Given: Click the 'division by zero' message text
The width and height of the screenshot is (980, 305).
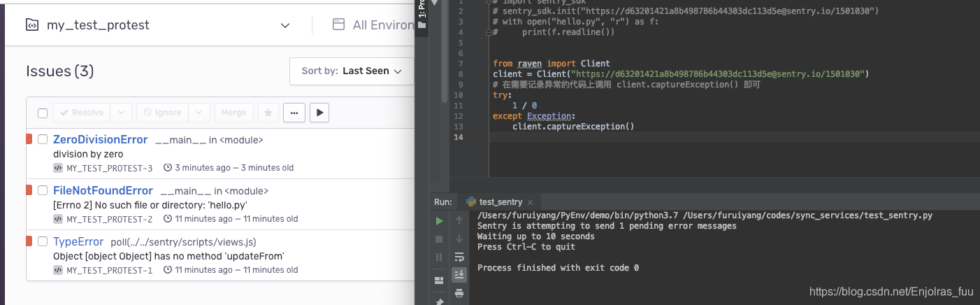Looking at the screenshot, I should tap(88, 154).
